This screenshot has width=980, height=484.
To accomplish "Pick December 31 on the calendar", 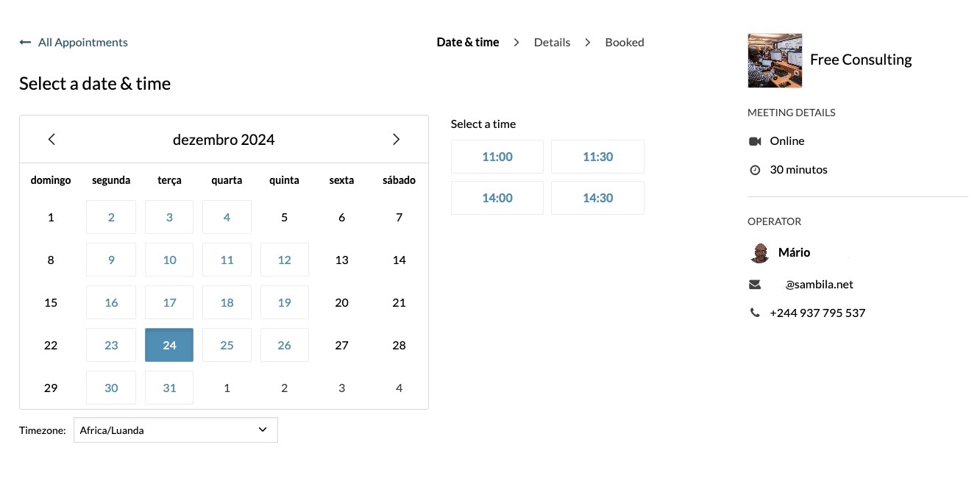I will click(x=169, y=388).
